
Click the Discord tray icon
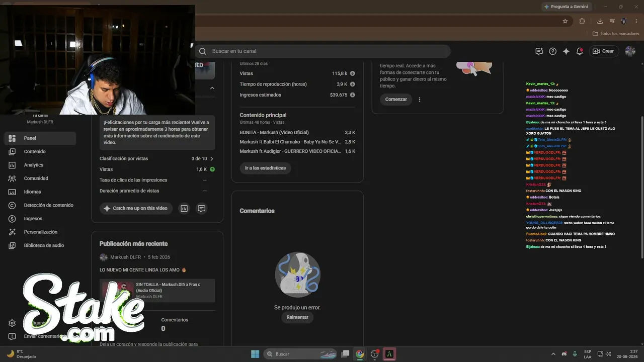click(x=564, y=354)
